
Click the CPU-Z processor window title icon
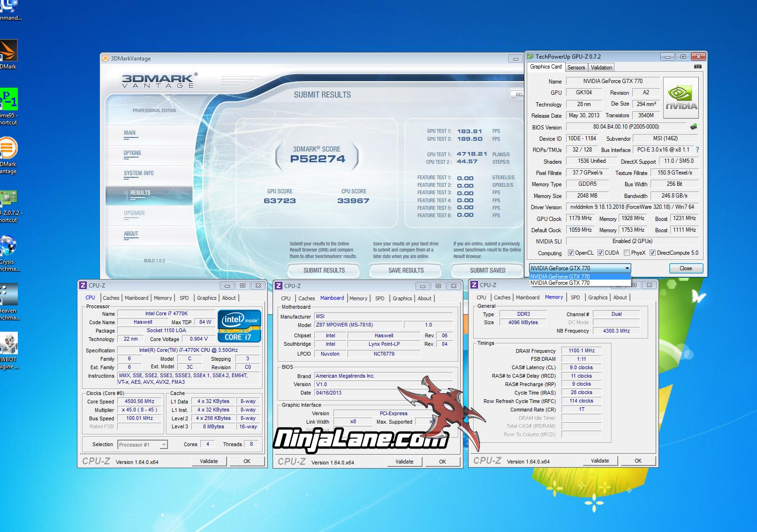tap(83, 285)
